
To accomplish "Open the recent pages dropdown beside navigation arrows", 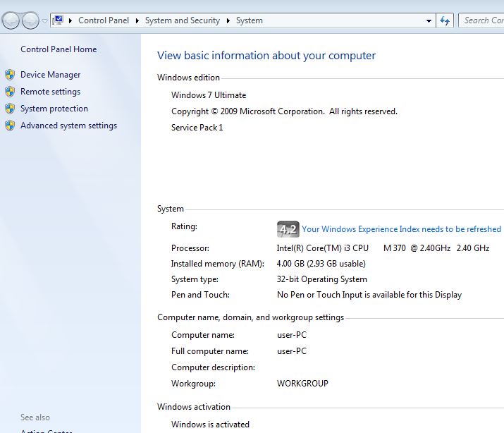I will click(x=44, y=21).
